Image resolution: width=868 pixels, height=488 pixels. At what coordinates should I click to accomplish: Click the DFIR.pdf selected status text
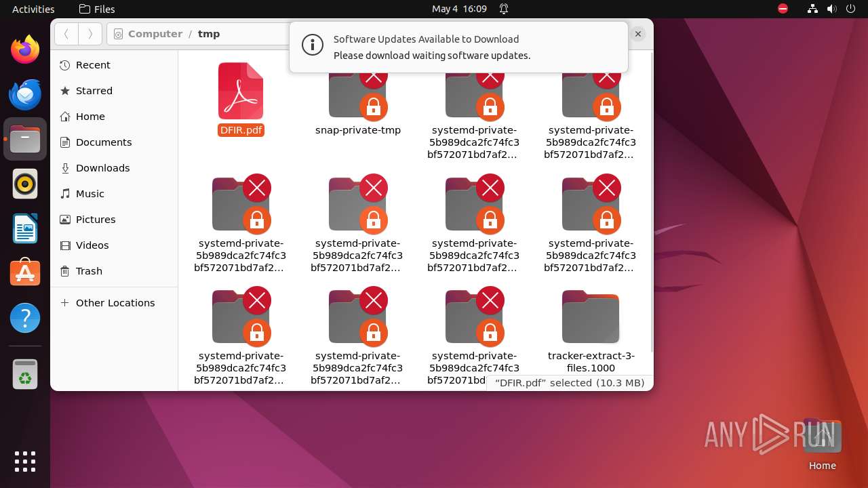click(570, 383)
